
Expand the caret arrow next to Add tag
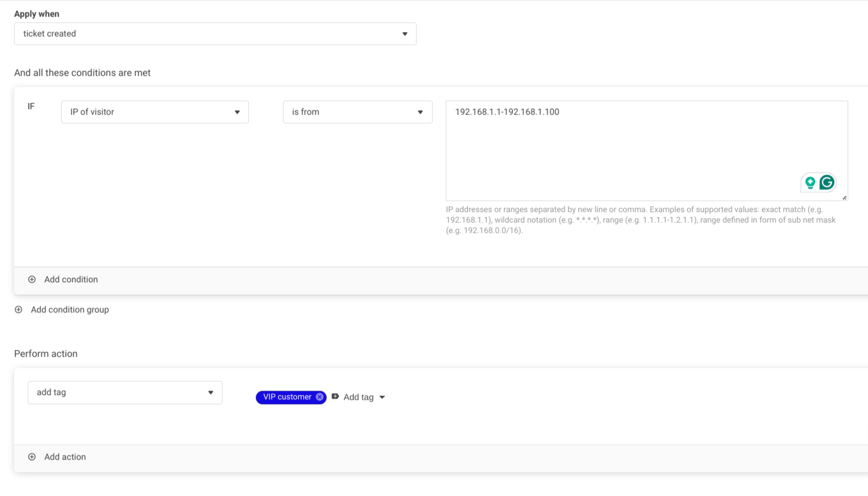tap(382, 397)
